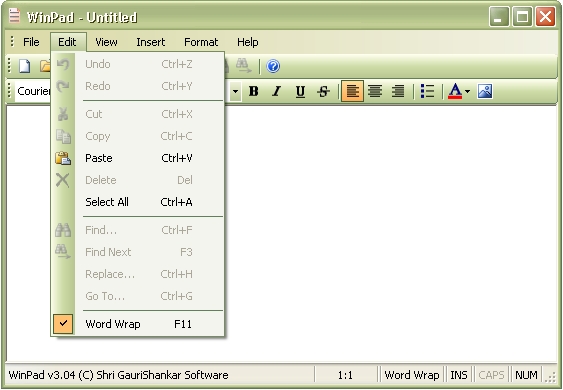Choose Paste from the Edit menu

(x=138, y=158)
